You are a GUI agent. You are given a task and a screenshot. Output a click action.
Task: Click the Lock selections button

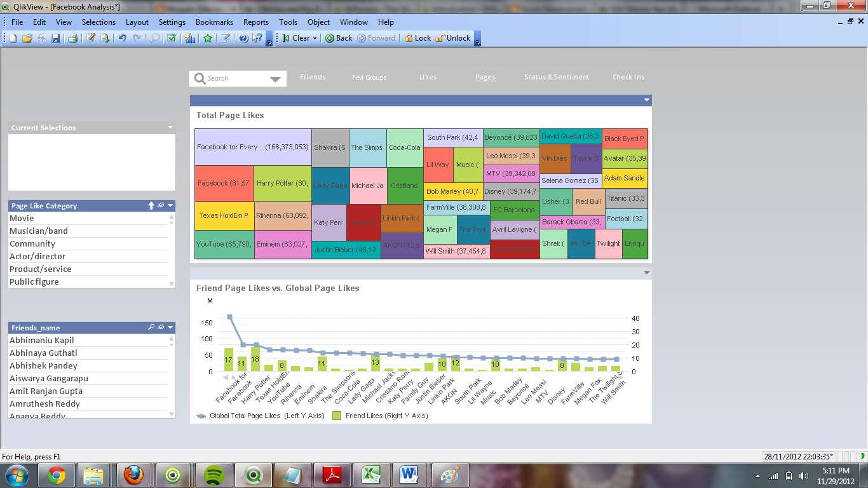[417, 38]
